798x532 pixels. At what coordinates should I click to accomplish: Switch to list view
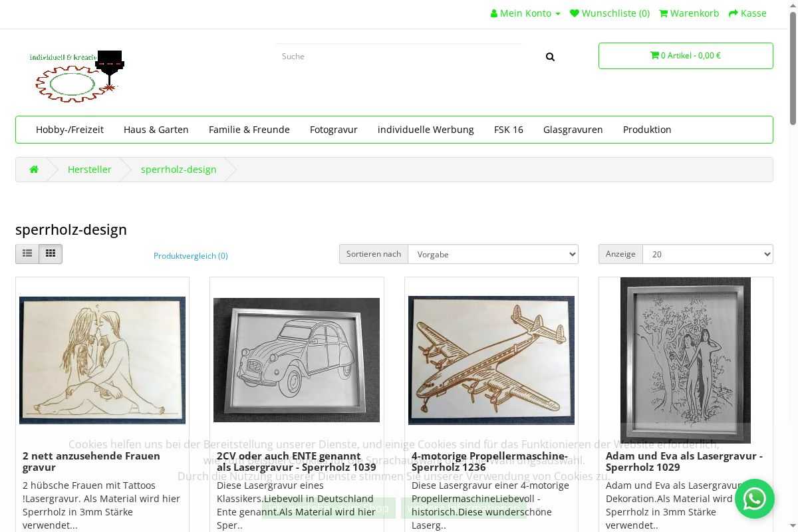(x=27, y=254)
